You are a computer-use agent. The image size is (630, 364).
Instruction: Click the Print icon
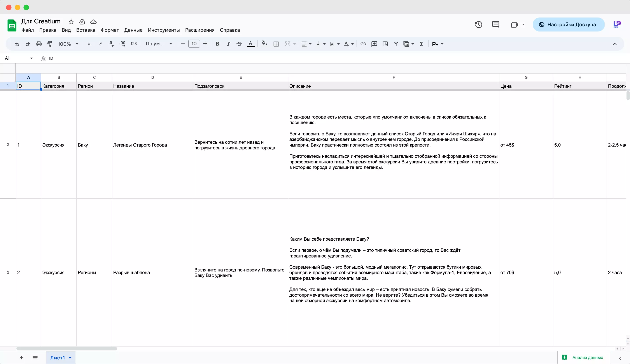coord(38,44)
